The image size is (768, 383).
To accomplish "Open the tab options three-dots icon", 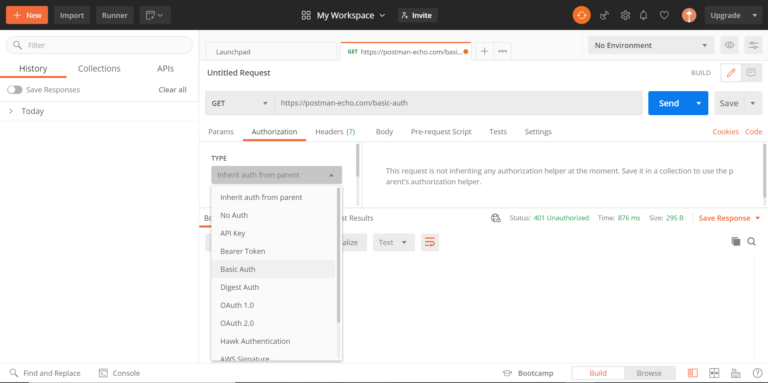I will click(x=503, y=51).
